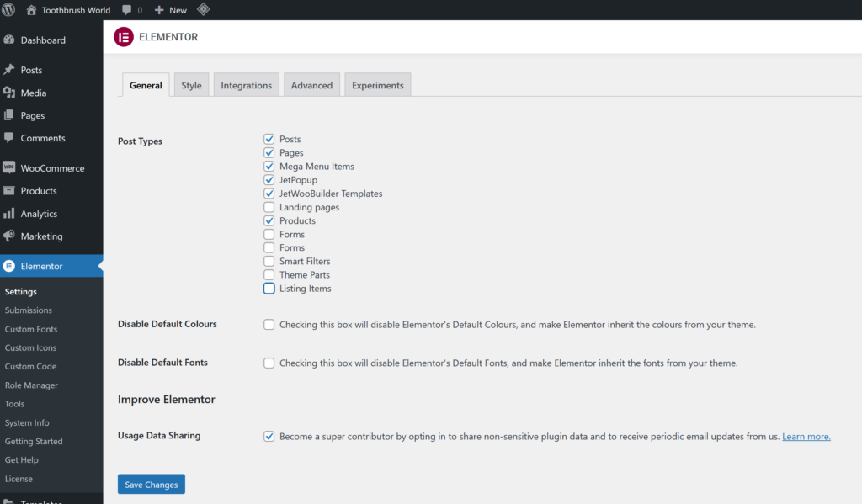
Task: Click the Comments bubble icon in sidebar
Action: pos(8,137)
